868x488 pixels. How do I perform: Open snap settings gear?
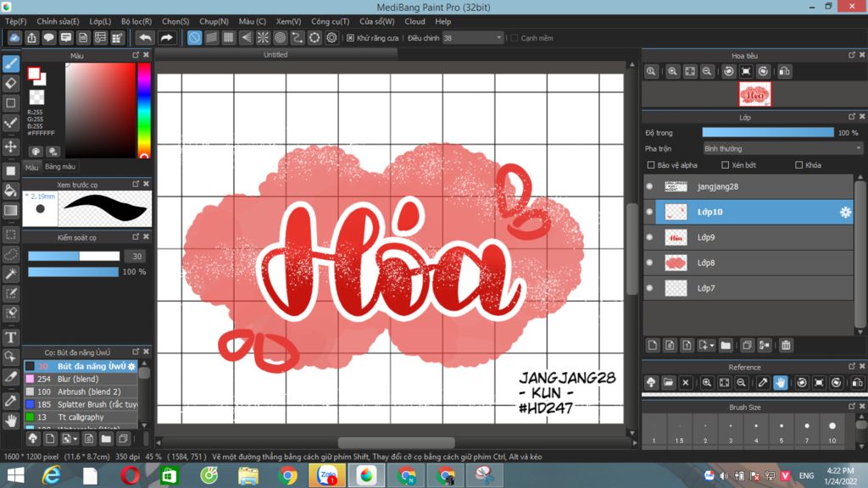[331, 37]
